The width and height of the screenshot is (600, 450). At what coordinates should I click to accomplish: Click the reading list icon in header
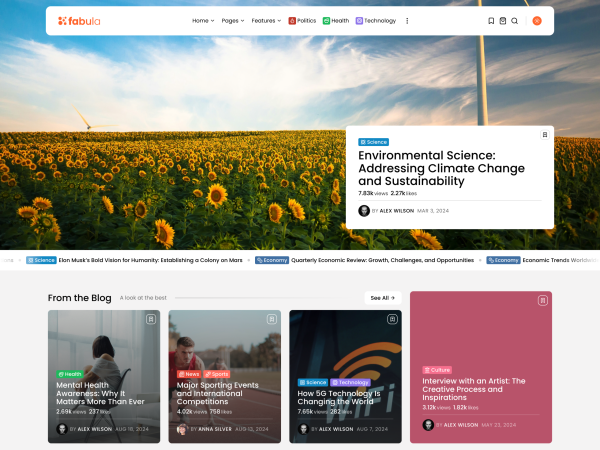(503, 21)
